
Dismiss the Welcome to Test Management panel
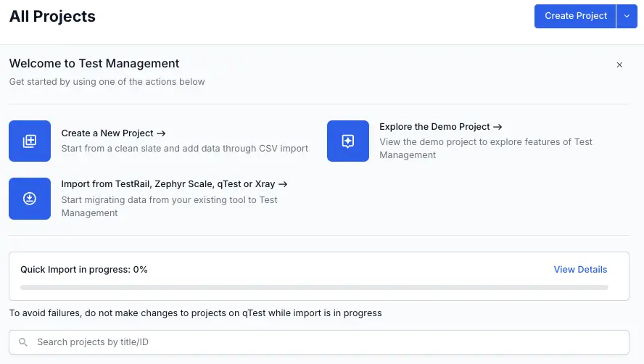click(x=619, y=65)
